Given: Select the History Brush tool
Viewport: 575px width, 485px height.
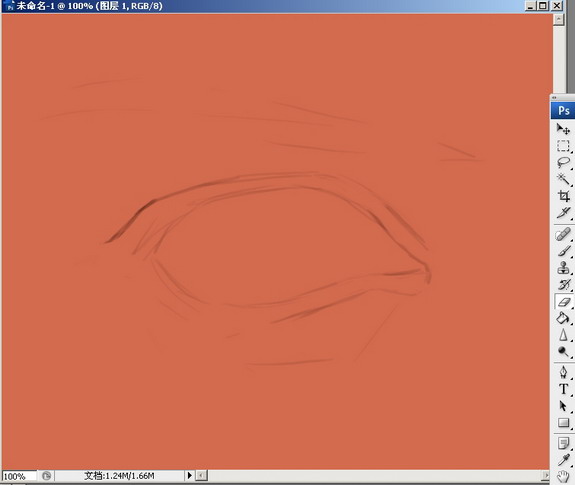Looking at the screenshot, I should pos(563,285).
